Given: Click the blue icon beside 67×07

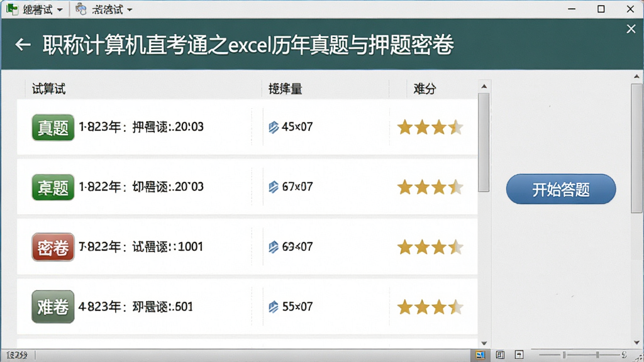Looking at the screenshot, I should (x=274, y=187).
